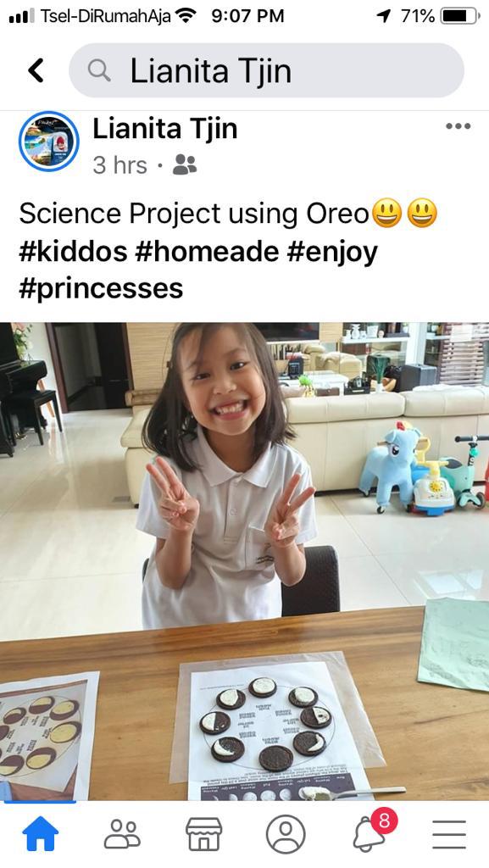Tap the #princesses hashtag

click(x=101, y=289)
